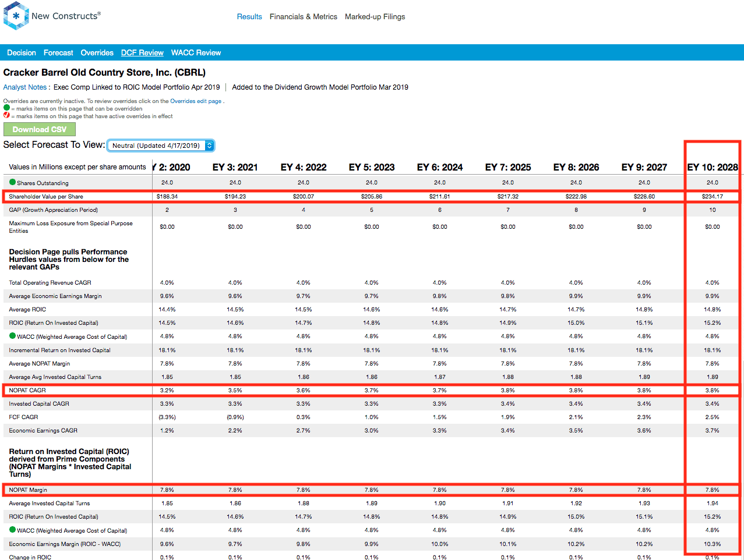Select the NOPAT CAGR row label
744x560 pixels.
tap(27, 390)
